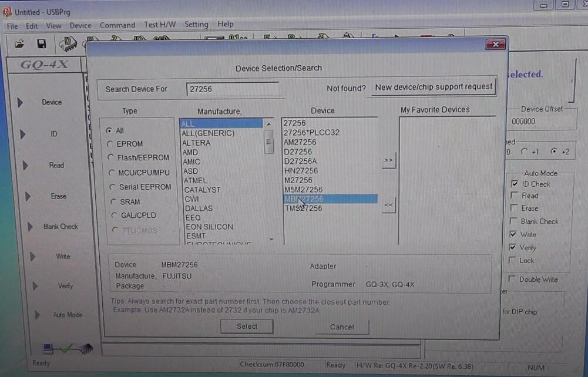This screenshot has height=377, width=588.
Task: Toggle the ID Check checkbox
Action: 515,184
